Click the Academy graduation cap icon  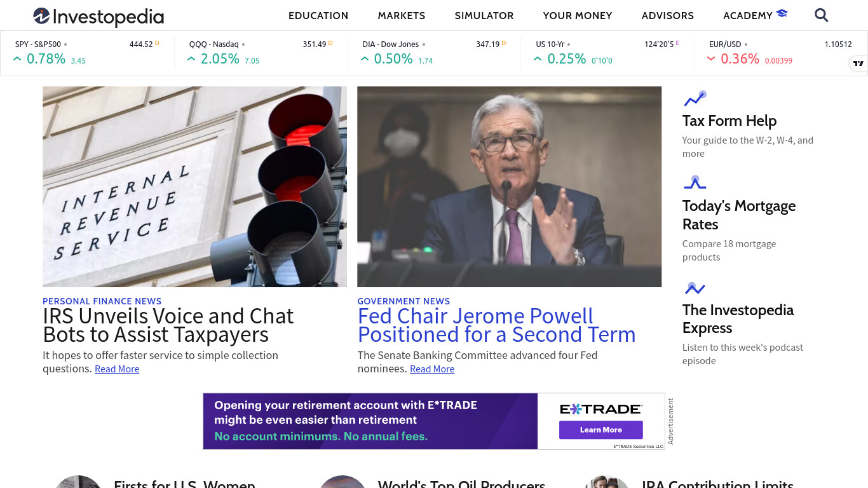coord(782,13)
